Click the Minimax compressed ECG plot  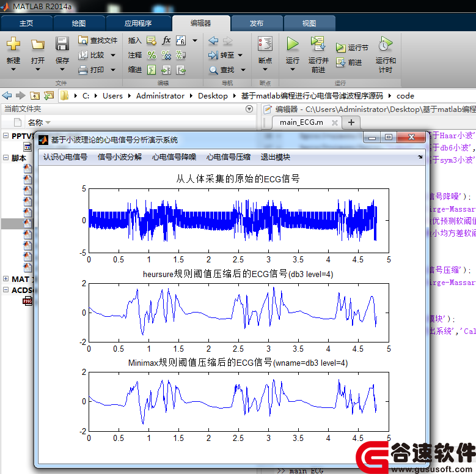[238, 402]
